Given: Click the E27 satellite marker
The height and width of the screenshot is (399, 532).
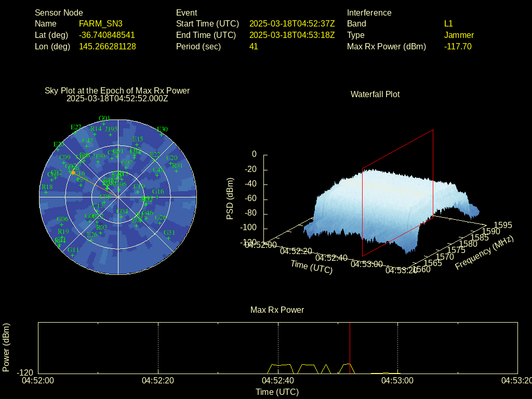Looking at the screenshot, I should [x=76, y=132].
